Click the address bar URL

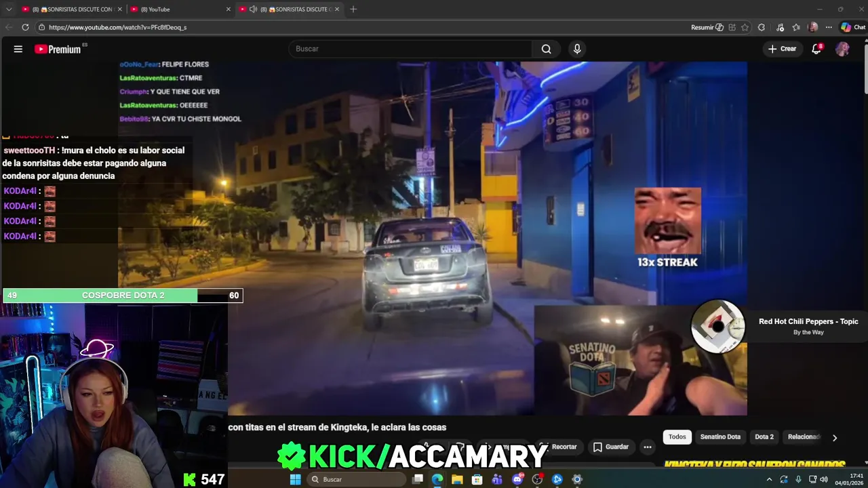[117, 27]
